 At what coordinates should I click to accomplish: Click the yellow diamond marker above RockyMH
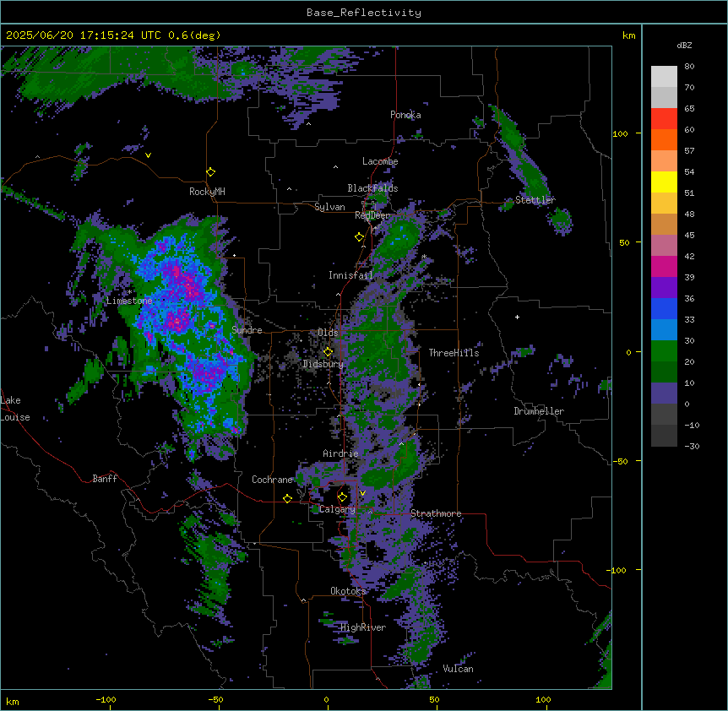211,172
